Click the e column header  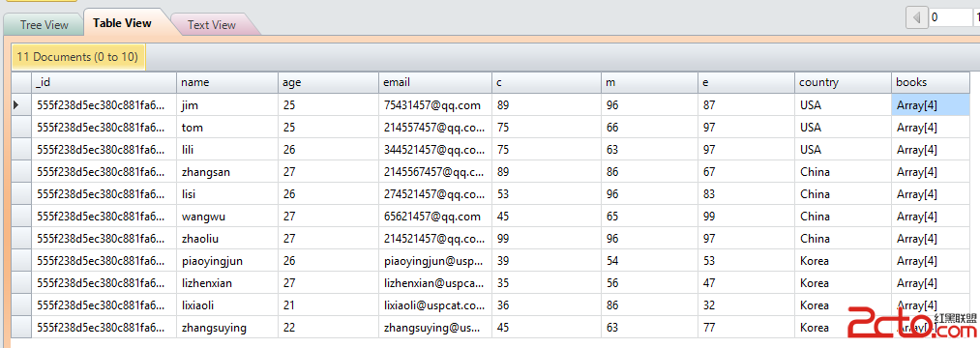pyautogui.click(x=747, y=82)
